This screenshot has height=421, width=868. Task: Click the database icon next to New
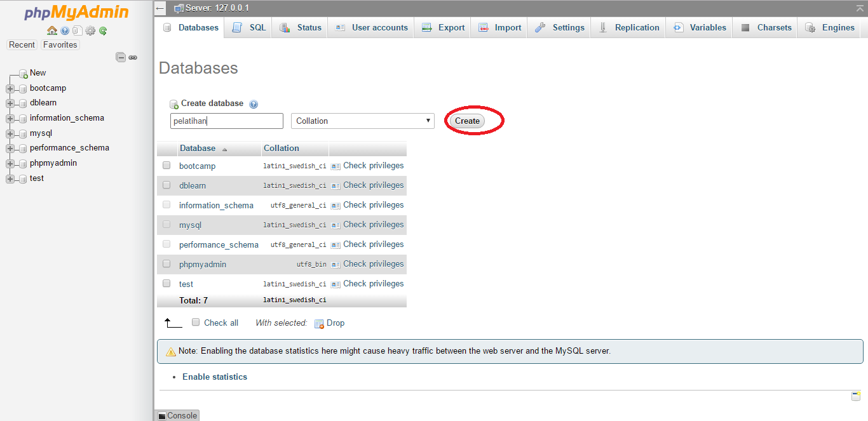[x=24, y=74]
